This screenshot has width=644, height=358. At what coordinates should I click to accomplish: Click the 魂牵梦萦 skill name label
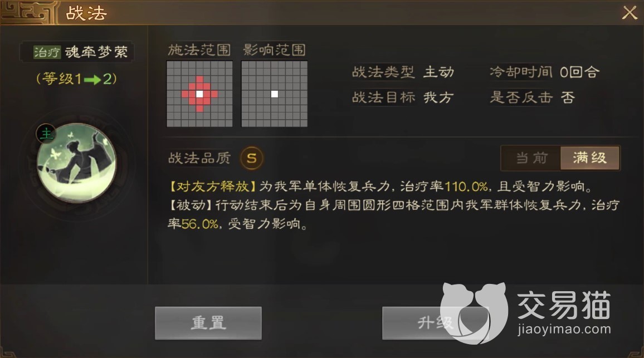(x=96, y=52)
